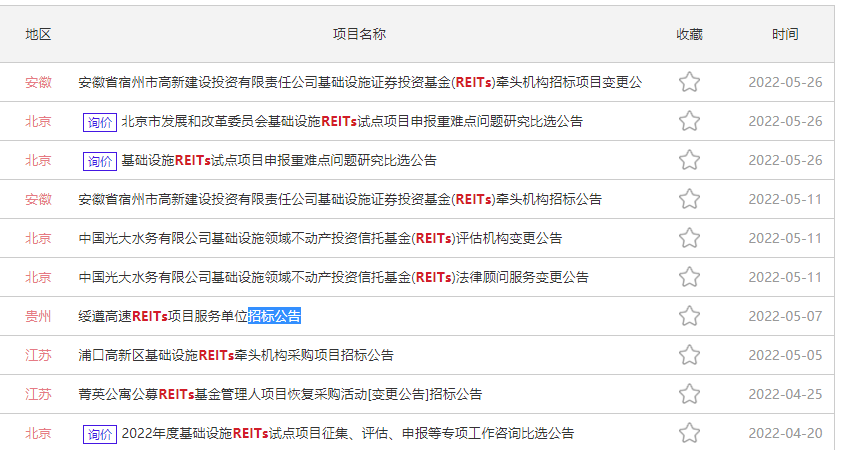Viewport: 843px width, 450px height.
Task: Star the 2022年度基础设施REITs试点项目征集 row
Action: click(x=689, y=433)
